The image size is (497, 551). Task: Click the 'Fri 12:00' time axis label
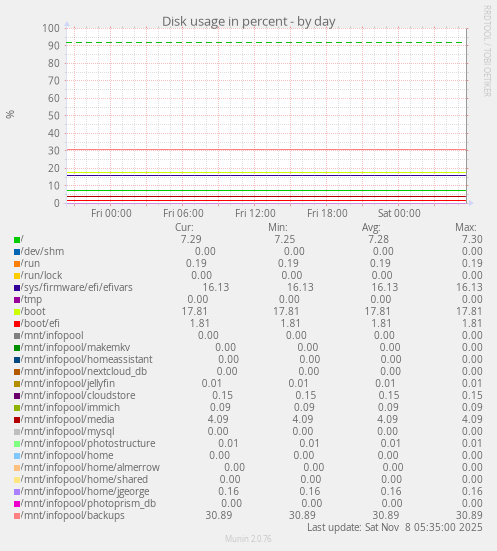point(255,213)
